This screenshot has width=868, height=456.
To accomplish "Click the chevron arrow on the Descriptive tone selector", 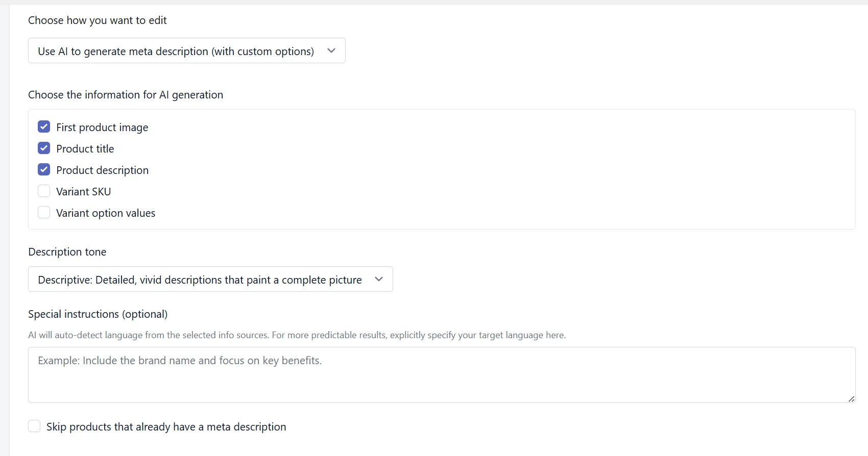I will pos(379,279).
